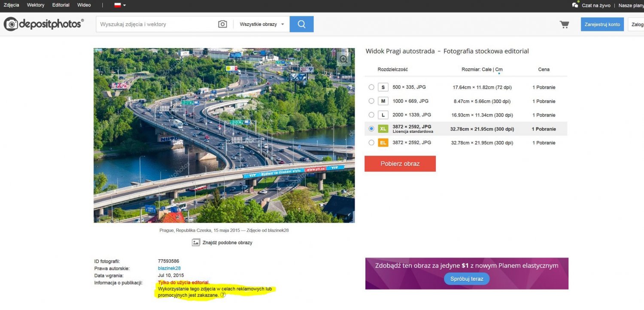
Task: Zoom the photo with magnifier icon
Action: [343, 59]
